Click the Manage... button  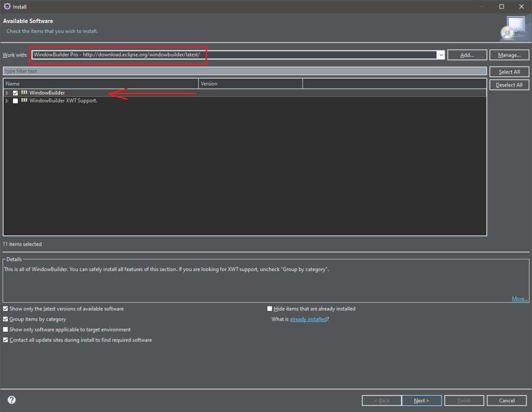tap(509, 55)
